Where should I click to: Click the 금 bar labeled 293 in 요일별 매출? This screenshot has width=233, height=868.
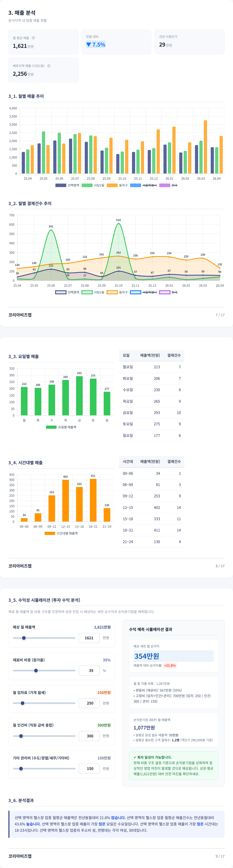coord(79,396)
